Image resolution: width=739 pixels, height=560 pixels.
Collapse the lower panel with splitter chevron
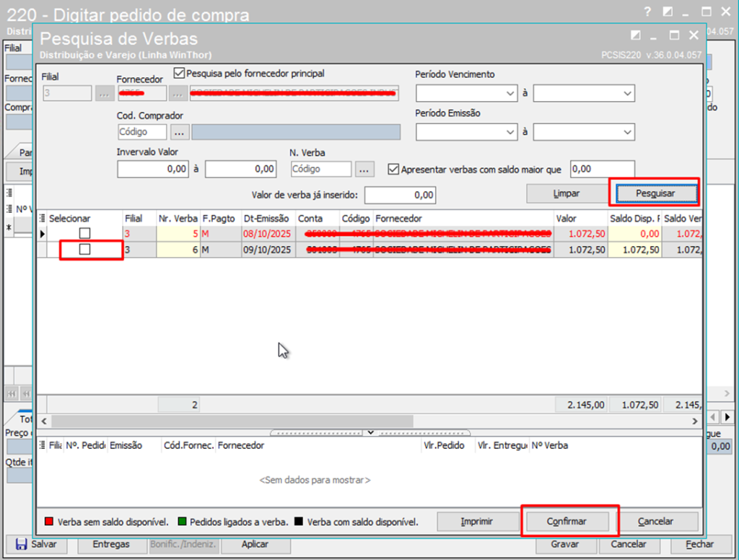point(369,433)
